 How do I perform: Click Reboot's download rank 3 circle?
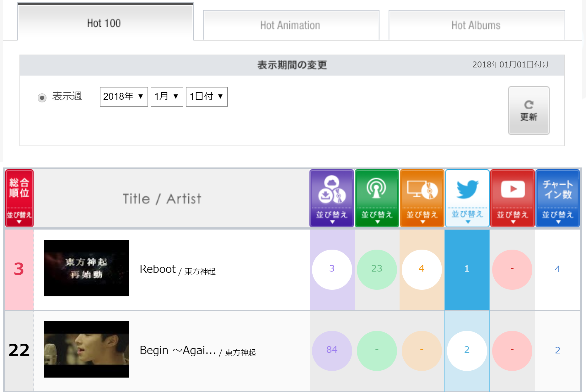pos(332,269)
